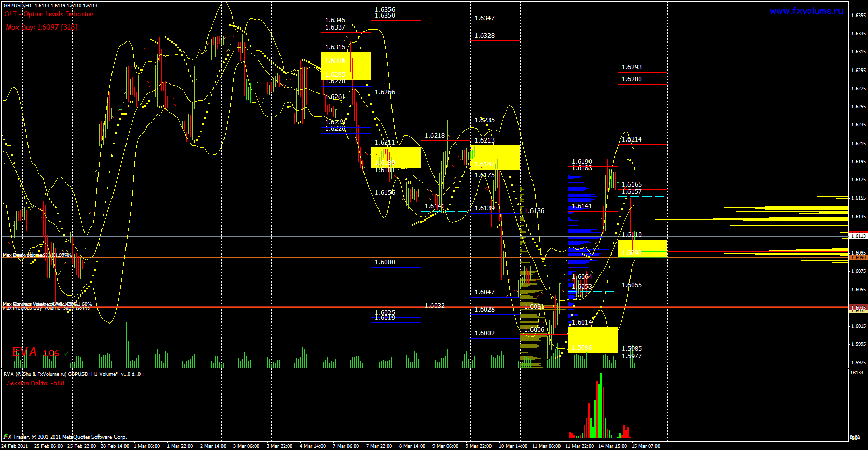Viewport: 868px width, 450px height.
Task: Select the 1.6032 level label
Action: pyautogui.click(x=435, y=306)
